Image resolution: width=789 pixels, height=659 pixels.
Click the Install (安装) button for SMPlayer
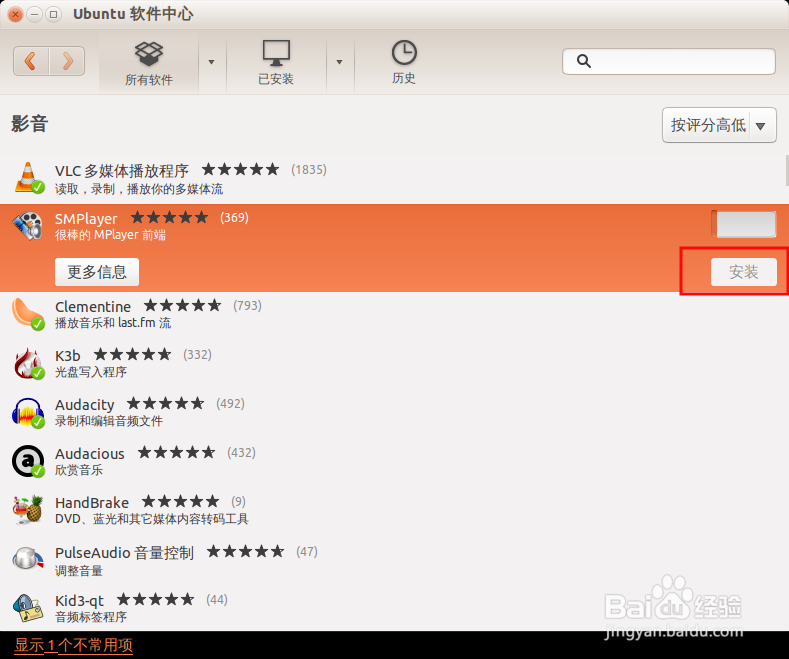(x=744, y=272)
